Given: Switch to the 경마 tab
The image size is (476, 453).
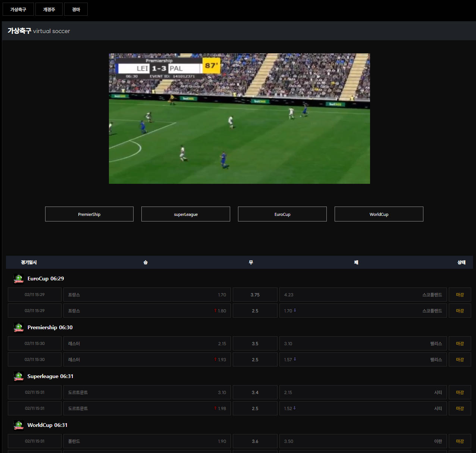Looking at the screenshot, I should click(x=76, y=9).
